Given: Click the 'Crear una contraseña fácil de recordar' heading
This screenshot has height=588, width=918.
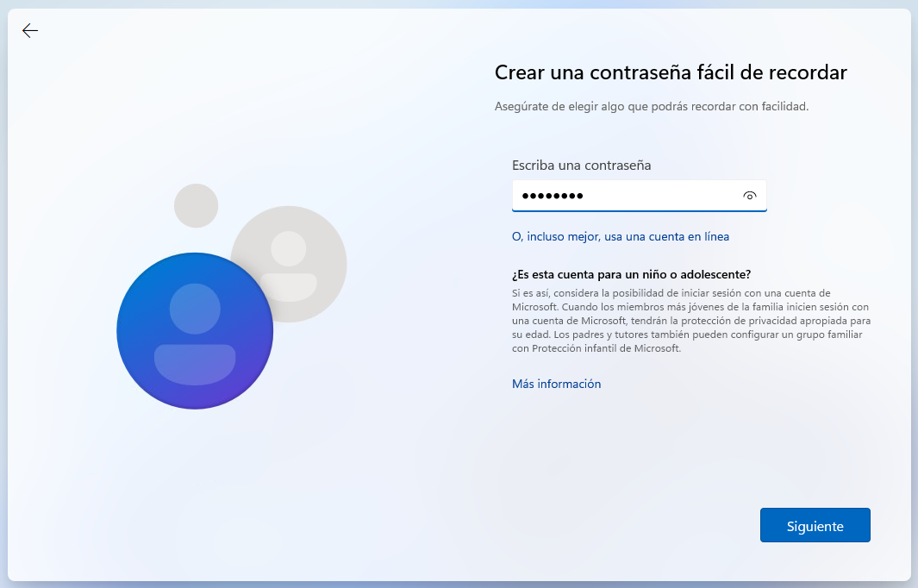Looking at the screenshot, I should click(x=671, y=72).
